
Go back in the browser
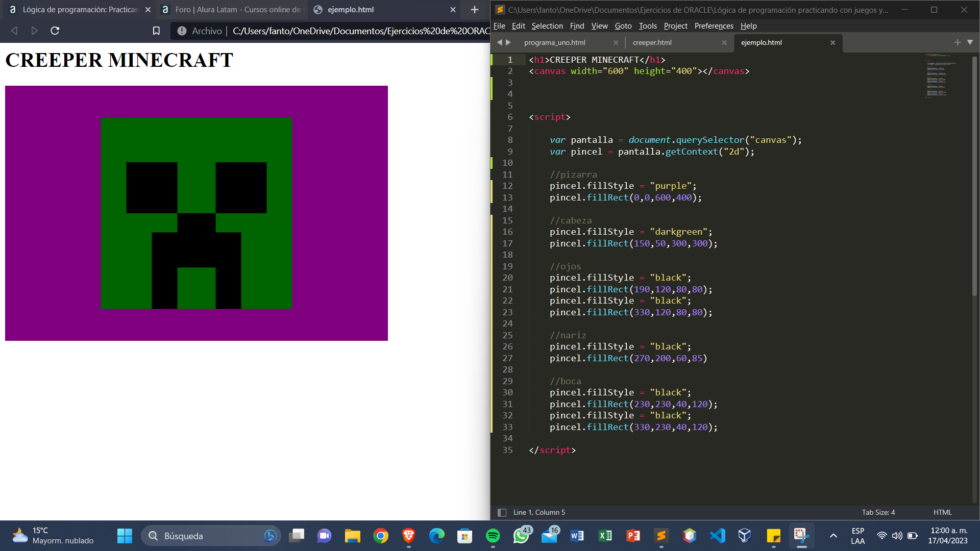[x=14, y=31]
